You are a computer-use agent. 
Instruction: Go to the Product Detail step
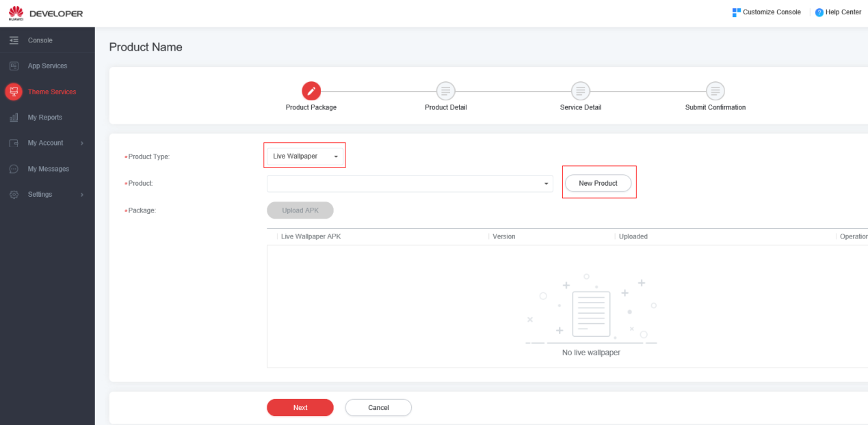445,91
